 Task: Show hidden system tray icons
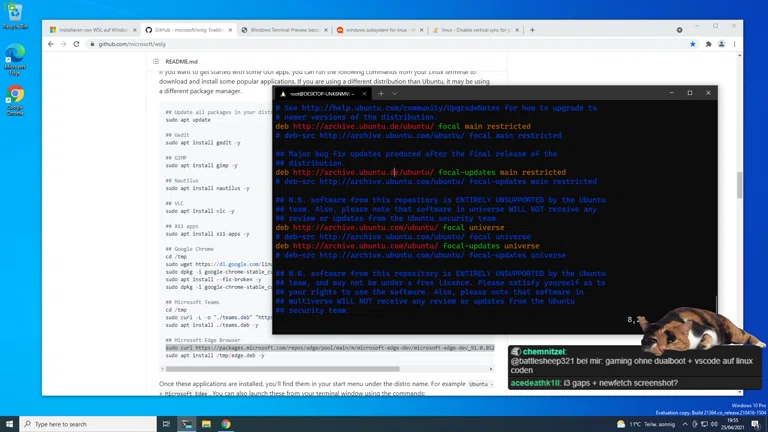685,424
